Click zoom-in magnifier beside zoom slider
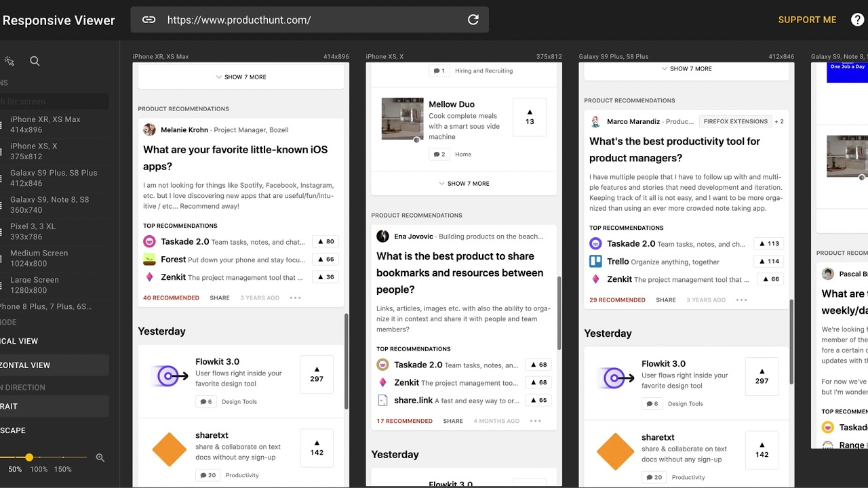Screen dimensions: 868x488 point(100,457)
